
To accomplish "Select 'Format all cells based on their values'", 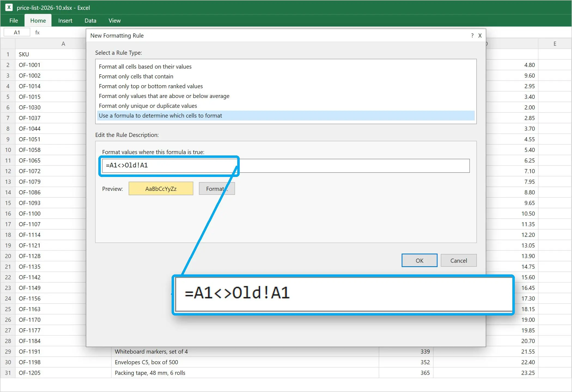I will [x=286, y=67].
